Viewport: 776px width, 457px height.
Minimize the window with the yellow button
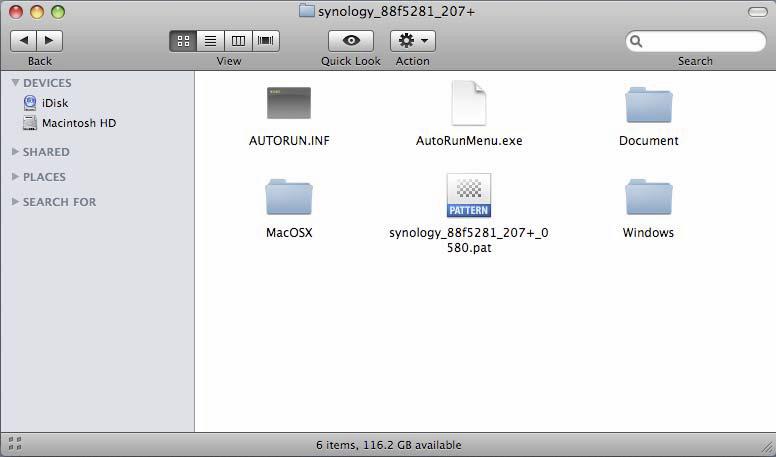coord(37,12)
